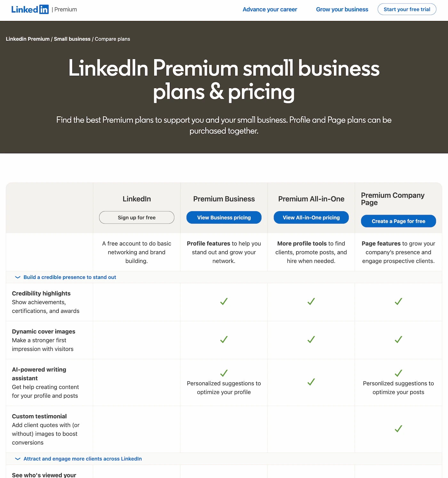The height and width of the screenshot is (478, 448).
Task: Click the "Compare plans" breadcrumb
Action: (x=112, y=39)
